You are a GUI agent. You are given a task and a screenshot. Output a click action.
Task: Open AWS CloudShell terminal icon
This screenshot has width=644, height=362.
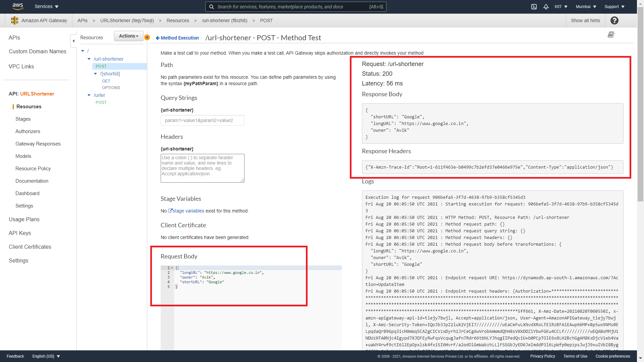click(534, 7)
